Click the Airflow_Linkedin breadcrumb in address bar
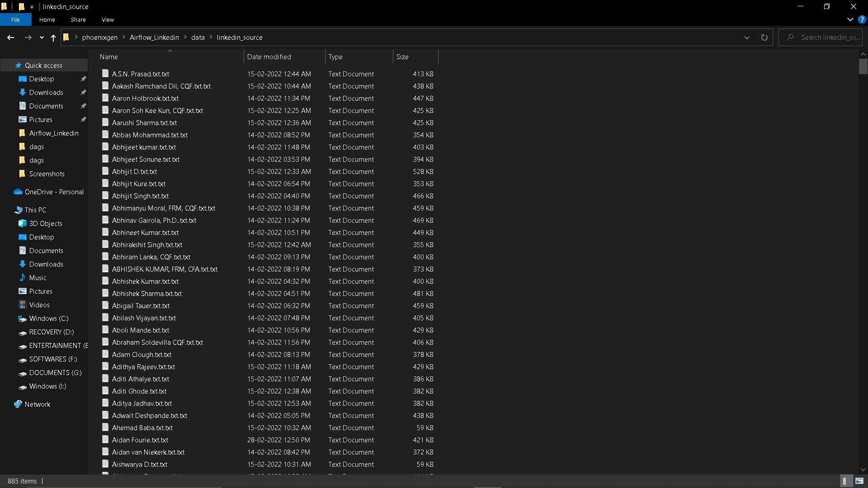 pyautogui.click(x=154, y=38)
